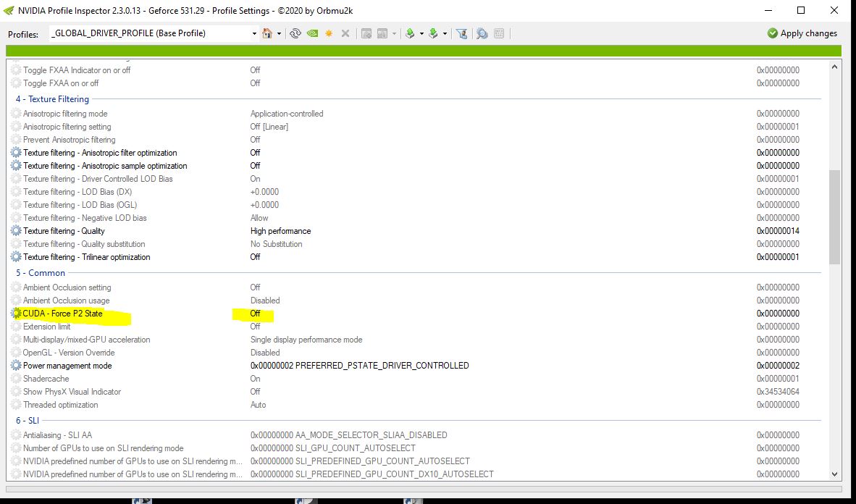This screenshot has height=504, width=856.
Task: Click the import profiles green arrow icon
Action: pyautogui.click(x=434, y=33)
